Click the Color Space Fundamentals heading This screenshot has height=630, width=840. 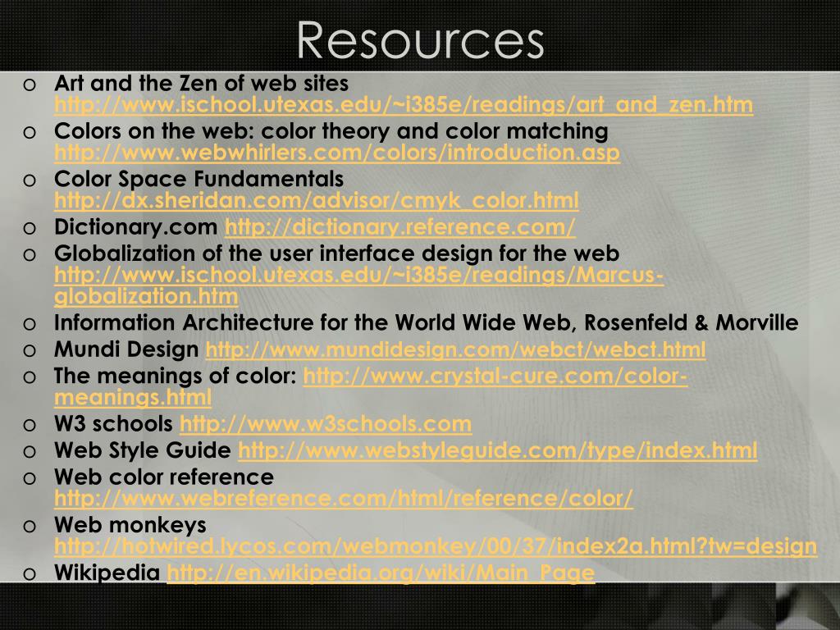(x=199, y=180)
